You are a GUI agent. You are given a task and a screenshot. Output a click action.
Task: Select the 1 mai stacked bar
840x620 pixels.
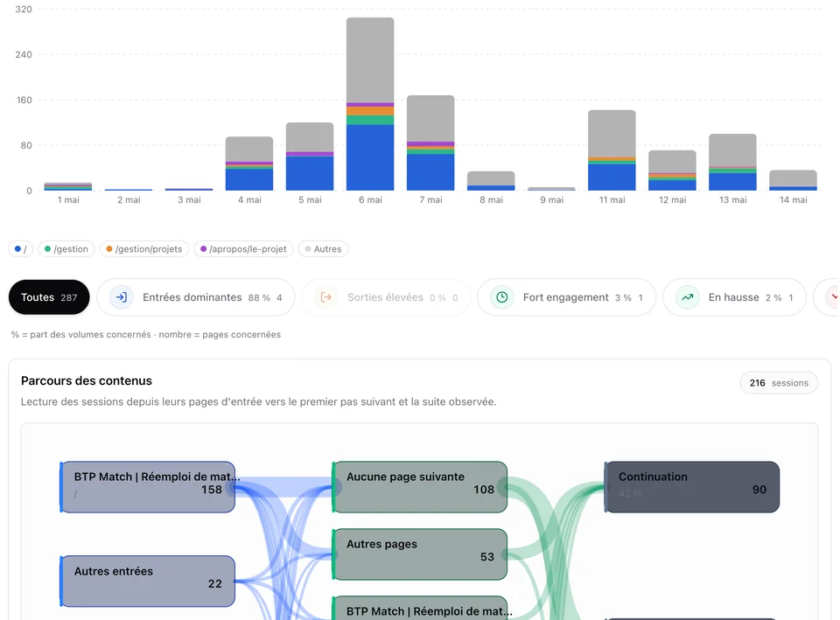pos(68,186)
